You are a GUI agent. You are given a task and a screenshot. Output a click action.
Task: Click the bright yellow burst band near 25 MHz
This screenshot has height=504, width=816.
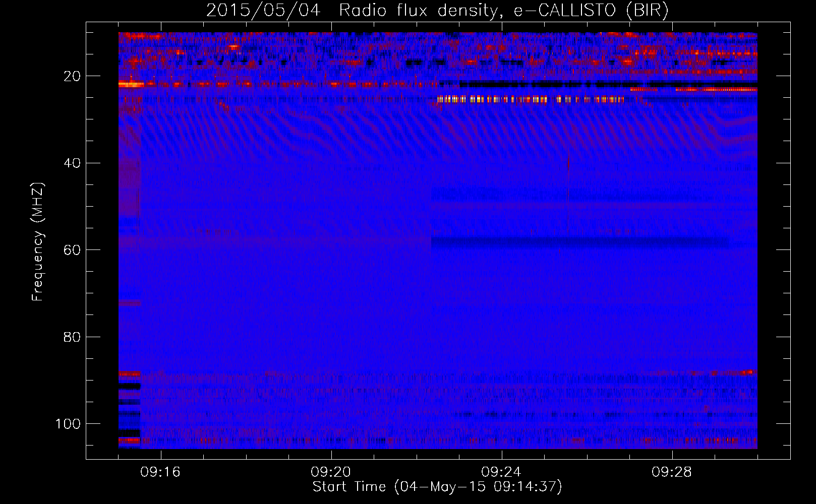point(531,99)
